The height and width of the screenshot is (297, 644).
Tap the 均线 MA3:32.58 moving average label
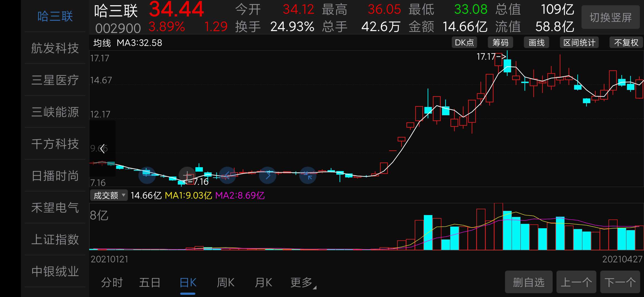pos(128,43)
